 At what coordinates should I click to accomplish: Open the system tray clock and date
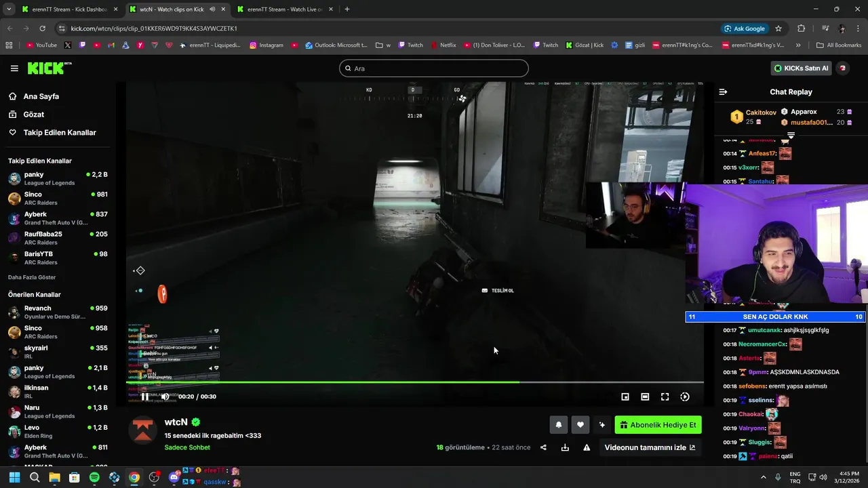point(847,478)
